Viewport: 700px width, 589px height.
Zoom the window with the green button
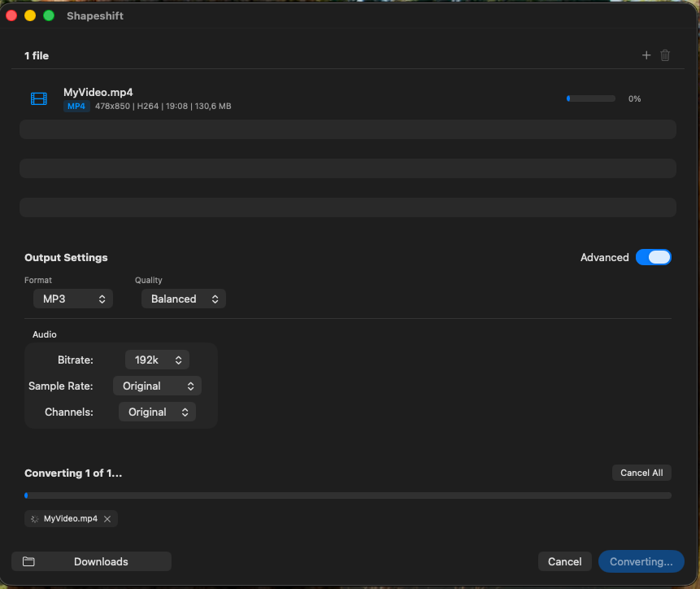(49, 15)
